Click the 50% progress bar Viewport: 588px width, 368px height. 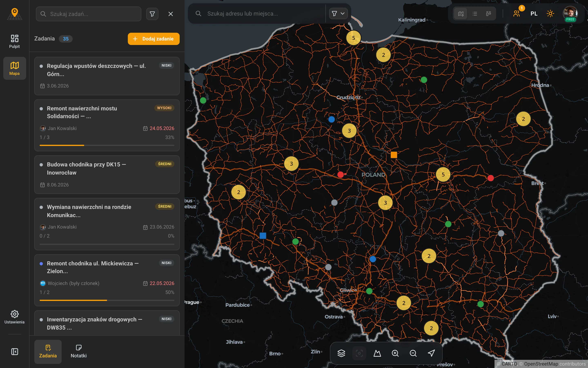[x=107, y=300]
